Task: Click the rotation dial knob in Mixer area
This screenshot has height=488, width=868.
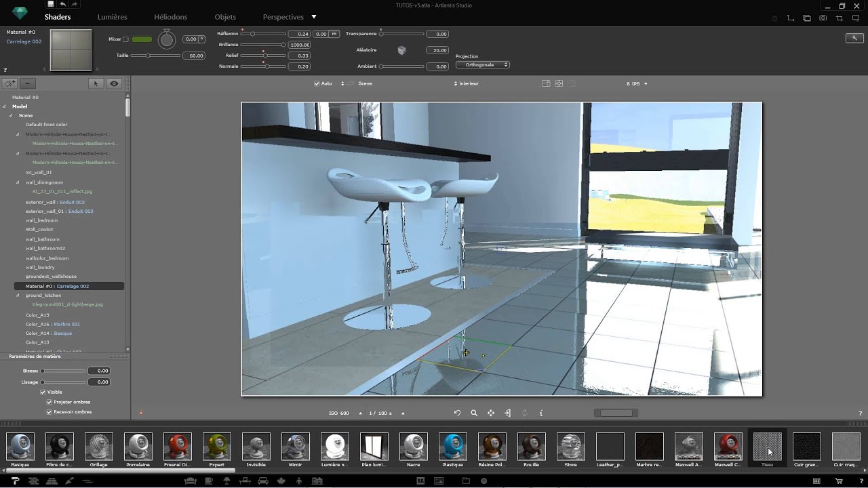Action: [167, 39]
